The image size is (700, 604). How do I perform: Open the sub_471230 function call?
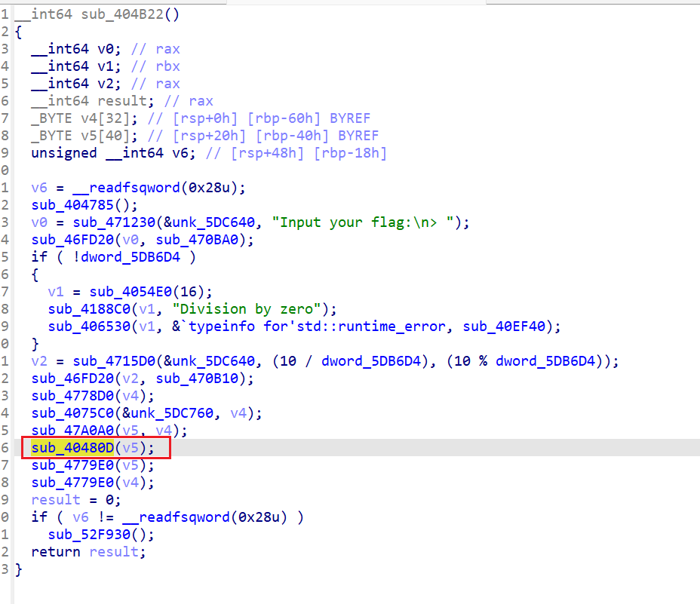point(114,222)
